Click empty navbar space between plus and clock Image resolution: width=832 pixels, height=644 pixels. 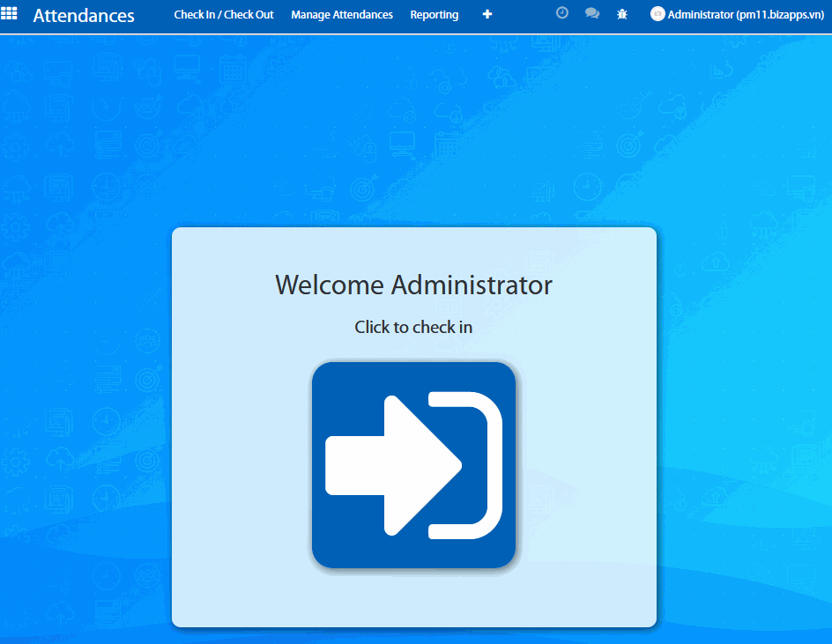pyautogui.click(x=524, y=15)
